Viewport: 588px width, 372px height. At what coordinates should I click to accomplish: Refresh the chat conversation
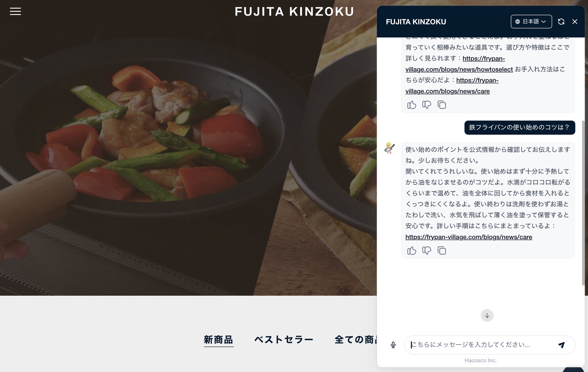[x=561, y=22]
